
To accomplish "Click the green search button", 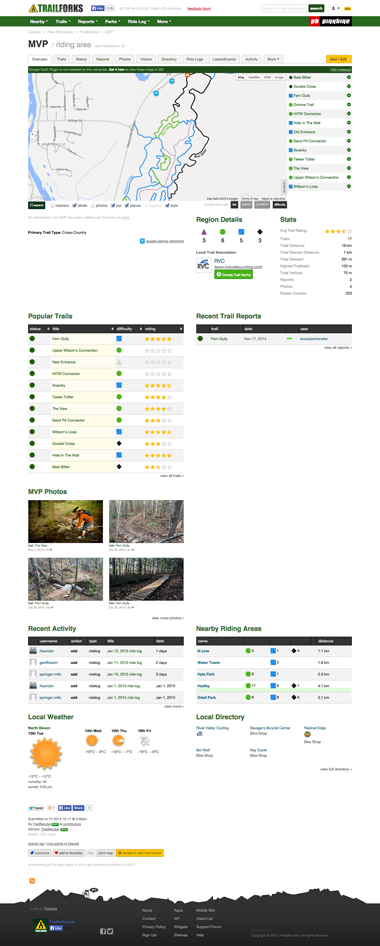I will (x=316, y=8).
